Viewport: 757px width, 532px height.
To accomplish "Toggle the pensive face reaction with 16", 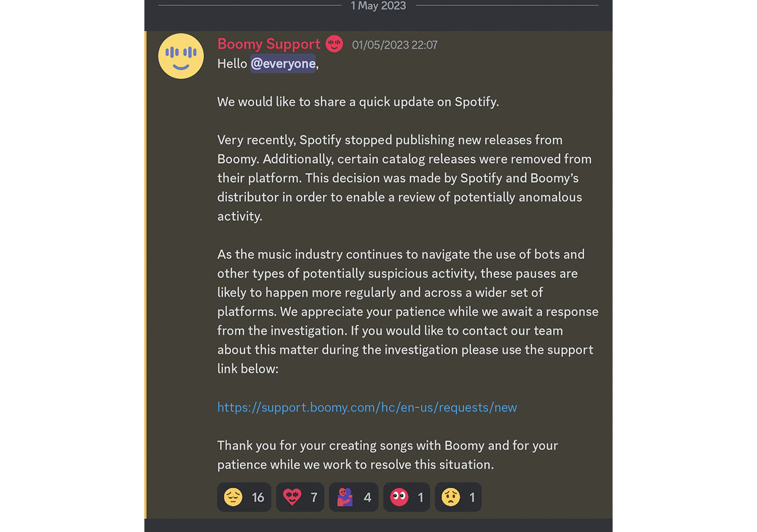I will [244, 497].
